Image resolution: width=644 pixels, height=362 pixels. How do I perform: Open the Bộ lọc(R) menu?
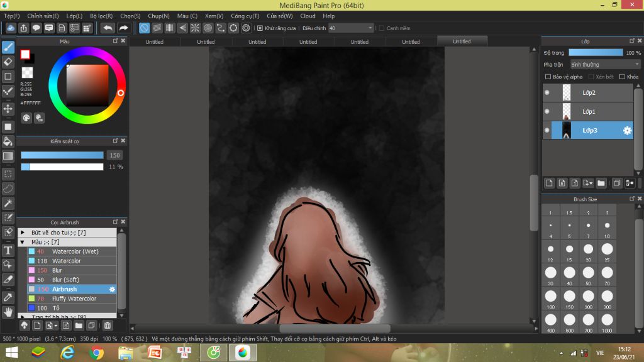pyautogui.click(x=101, y=16)
